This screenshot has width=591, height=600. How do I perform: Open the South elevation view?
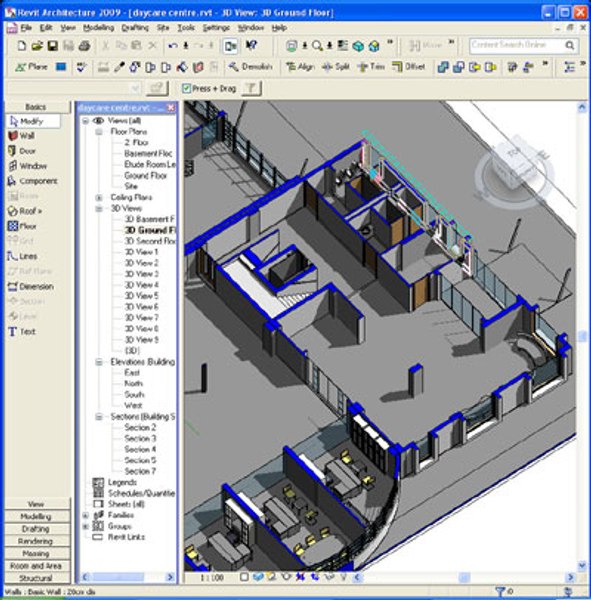(134, 395)
